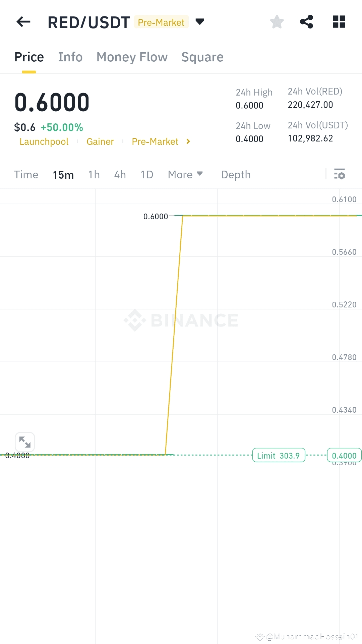Tap the Launchpool tag link
Image resolution: width=362 pixels, height=644 pixels.
[x=44, y=142]
